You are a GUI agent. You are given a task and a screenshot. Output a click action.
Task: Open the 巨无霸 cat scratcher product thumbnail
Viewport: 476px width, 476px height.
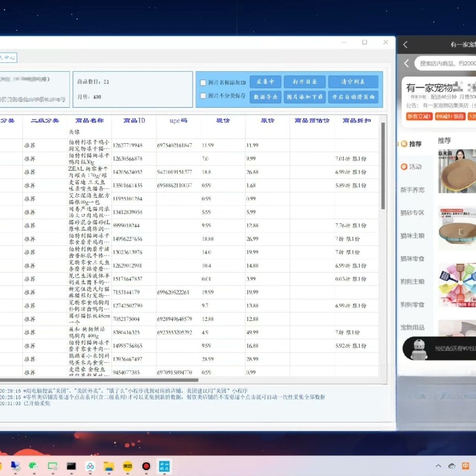pyautogui.click(x=457, y=171)
